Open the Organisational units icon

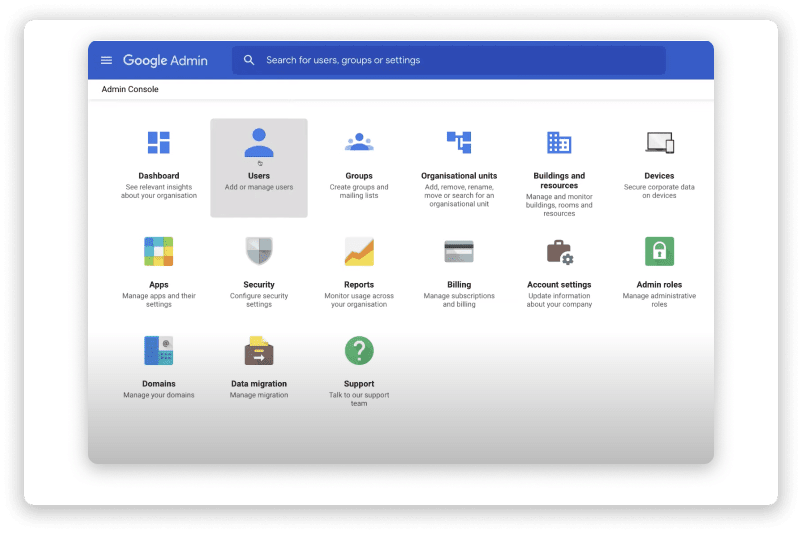pyautogui.click(x=459, y=142)
